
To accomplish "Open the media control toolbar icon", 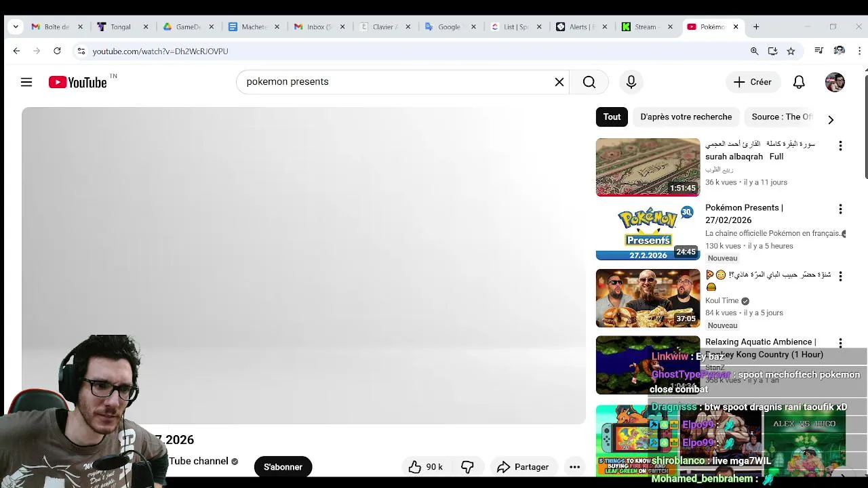I will 819,51.
